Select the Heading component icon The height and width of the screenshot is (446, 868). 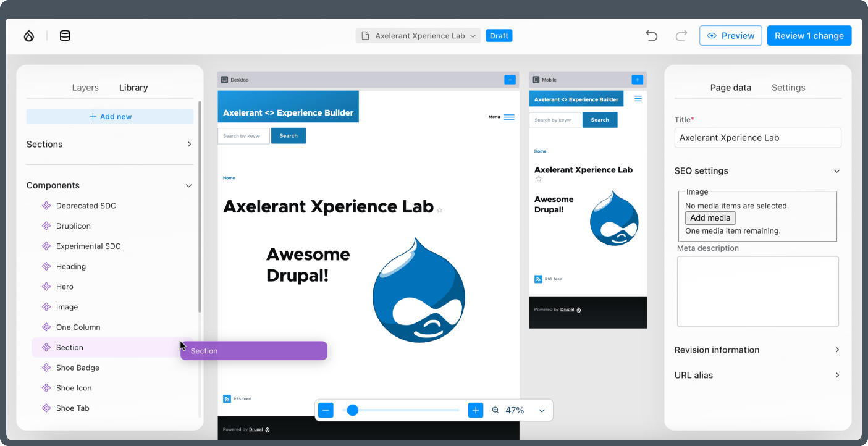coord(46,266)
